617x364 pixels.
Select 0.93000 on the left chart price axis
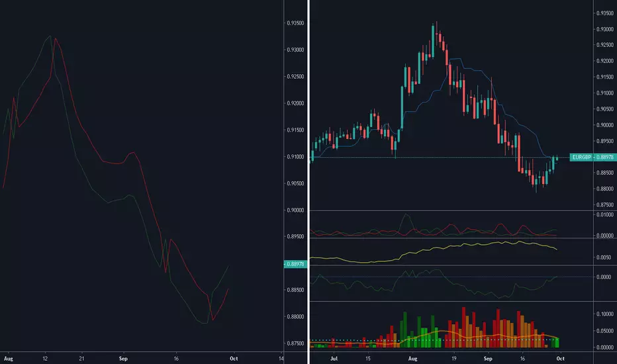(x=295, y=50)
